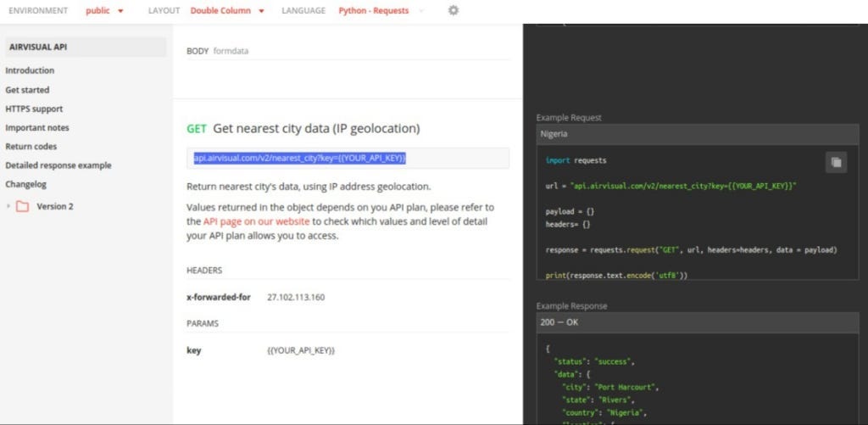Open the HTTPS support section
Image resolution: width=868 pixels, height=425 pixels.
pos(34,109)
